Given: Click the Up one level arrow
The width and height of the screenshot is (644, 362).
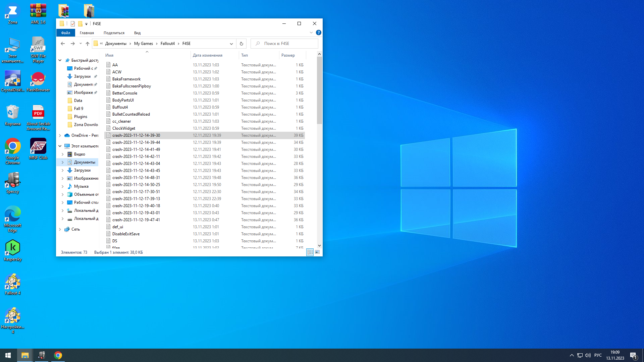Looking at the screenshot, I should pos(88,44).
